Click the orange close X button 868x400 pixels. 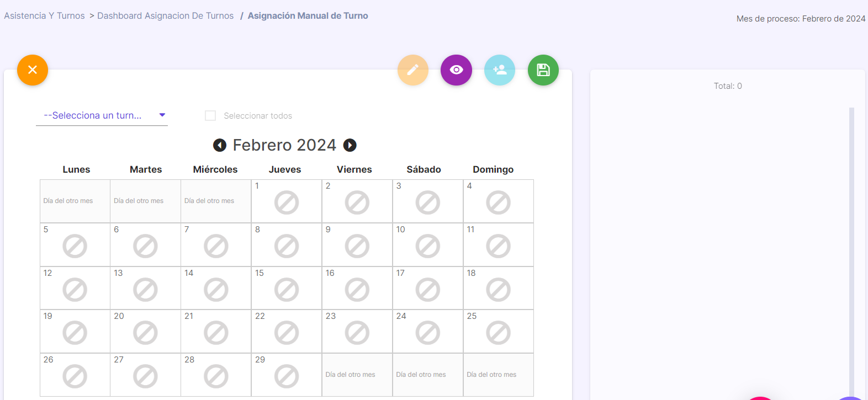point(33,70)
